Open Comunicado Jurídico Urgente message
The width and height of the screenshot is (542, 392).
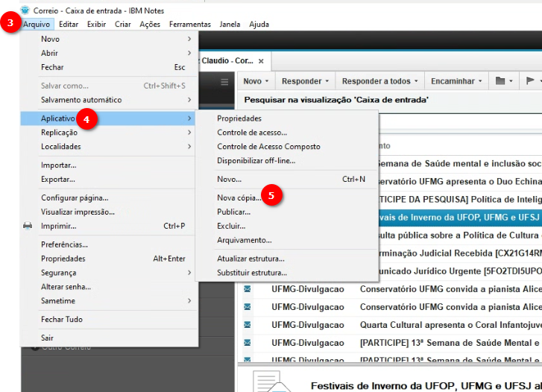tap(461, 271)
